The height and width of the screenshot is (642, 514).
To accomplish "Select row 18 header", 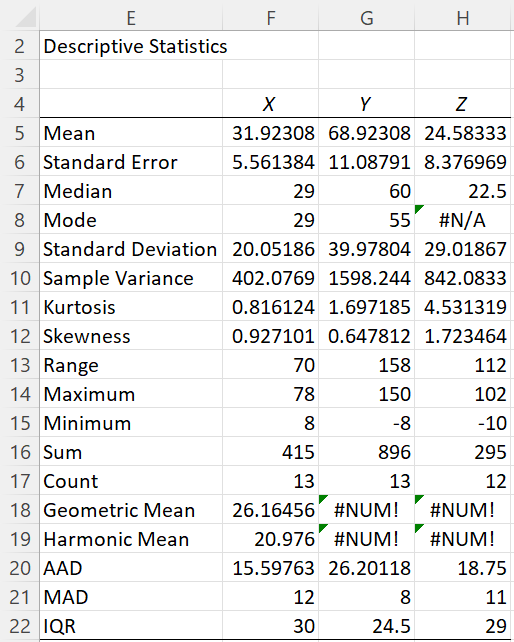I will coord(20,510).
